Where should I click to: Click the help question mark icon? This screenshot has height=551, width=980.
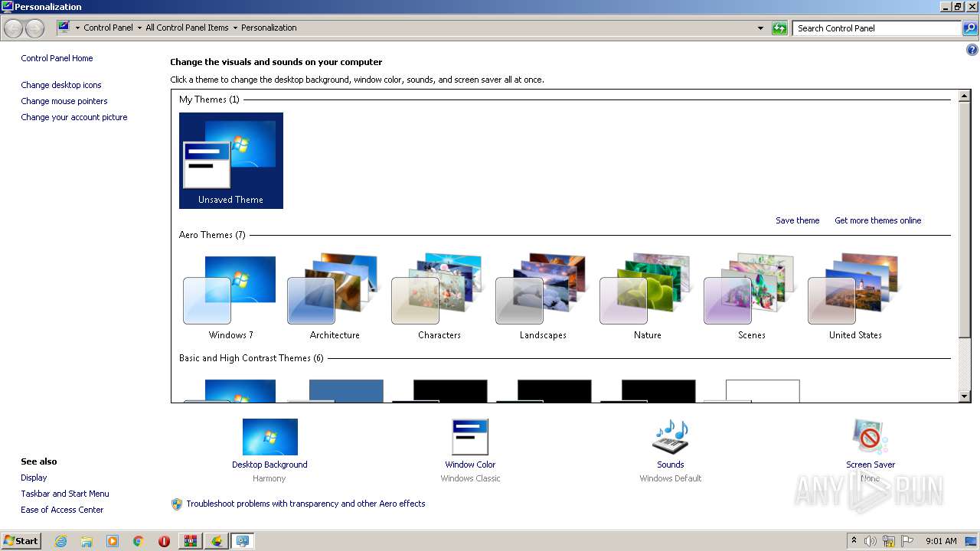972,51
